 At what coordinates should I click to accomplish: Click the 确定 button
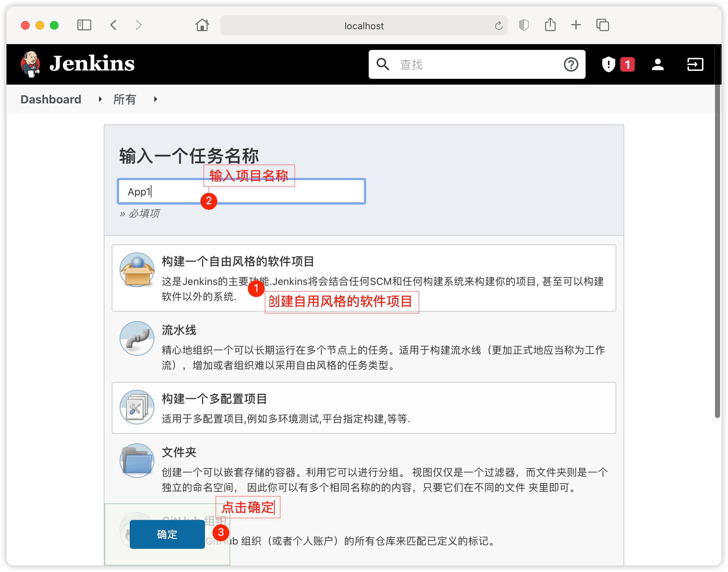click(x=167, y=534)
